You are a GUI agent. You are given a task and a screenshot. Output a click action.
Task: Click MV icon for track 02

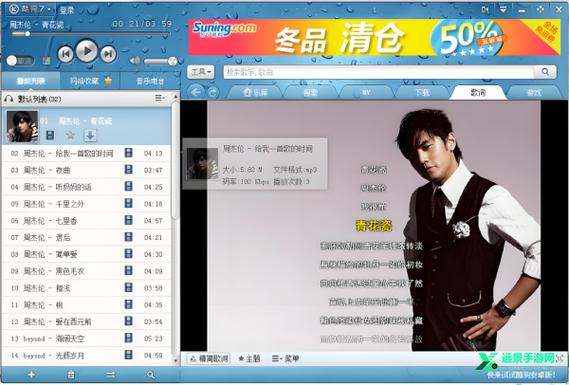click(128, 153)
